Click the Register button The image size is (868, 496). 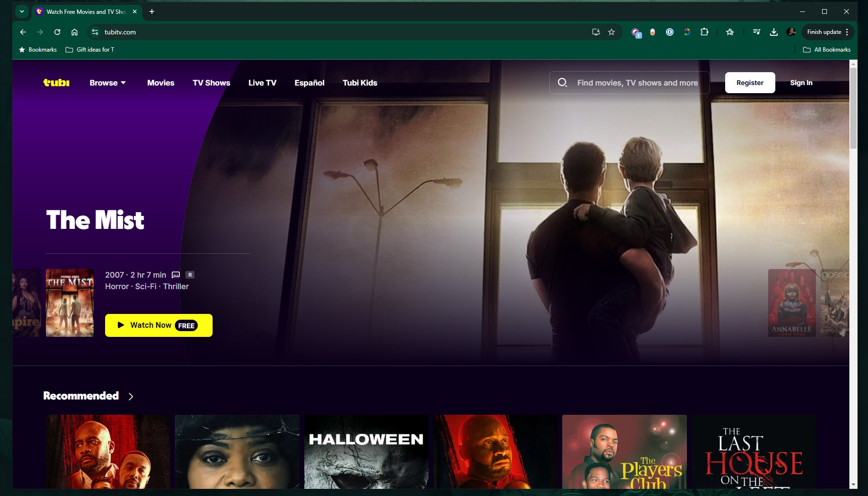(x=750, y=83)
